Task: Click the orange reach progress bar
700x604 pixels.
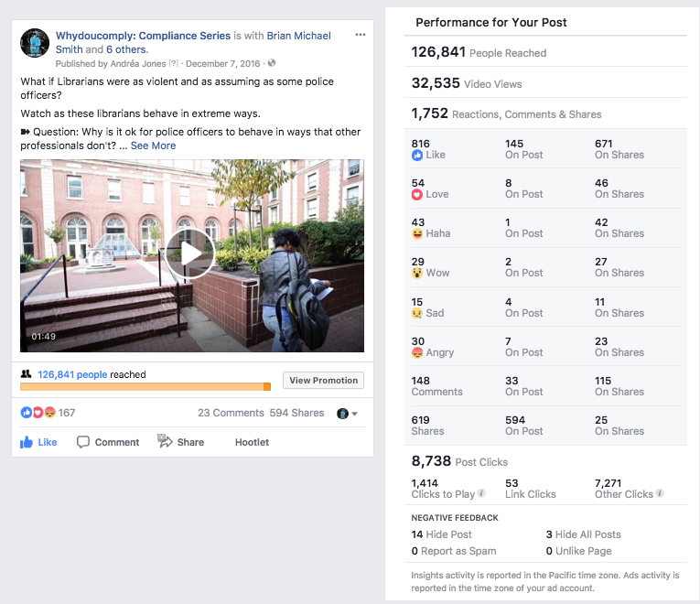Action: pos(145,387)
